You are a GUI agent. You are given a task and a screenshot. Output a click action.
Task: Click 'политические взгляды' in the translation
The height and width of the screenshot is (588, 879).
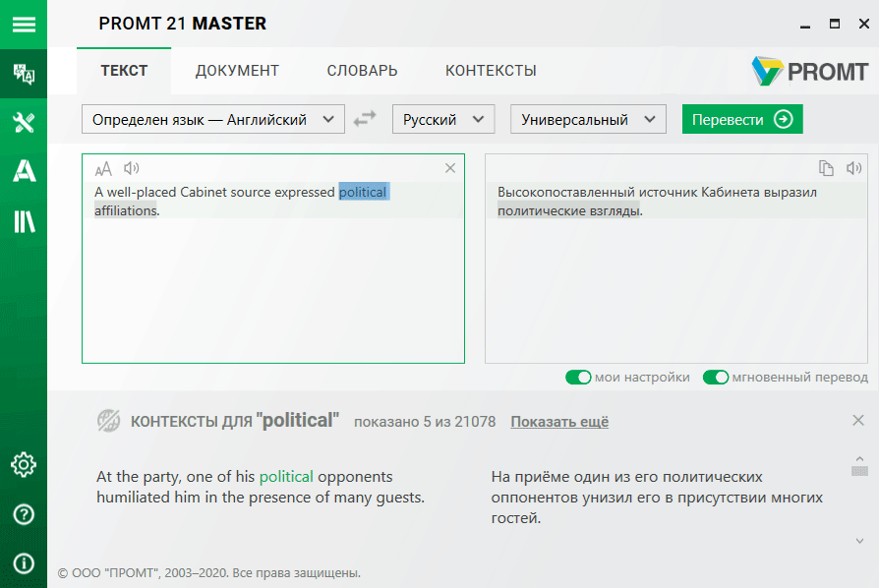coord(568,210)
